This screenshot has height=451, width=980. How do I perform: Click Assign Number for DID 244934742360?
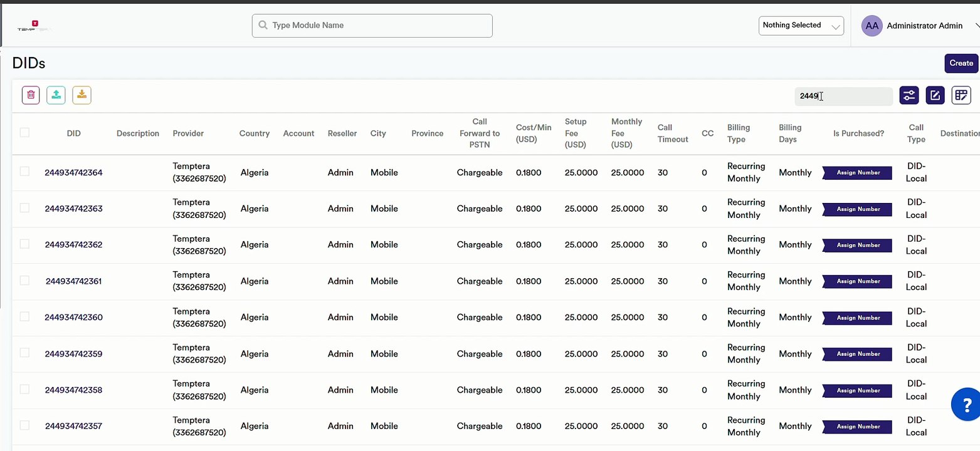pyautogui.click(x=857, y=318)
